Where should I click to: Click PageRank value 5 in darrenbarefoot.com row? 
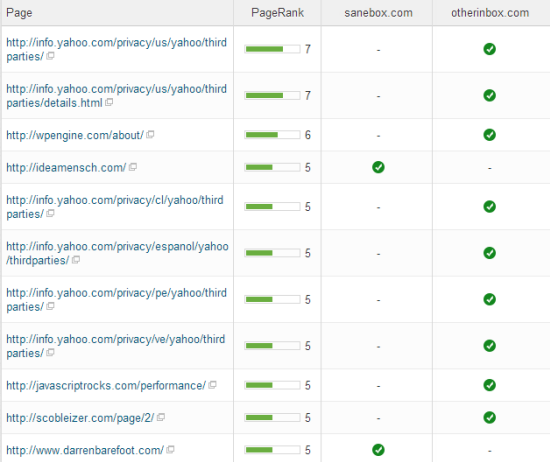click(308, 450)
